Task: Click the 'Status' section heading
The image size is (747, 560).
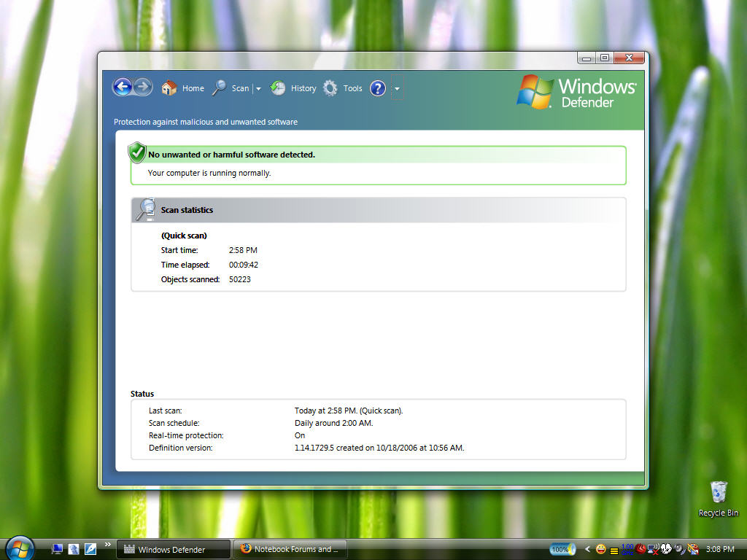Action: point(142,394)
